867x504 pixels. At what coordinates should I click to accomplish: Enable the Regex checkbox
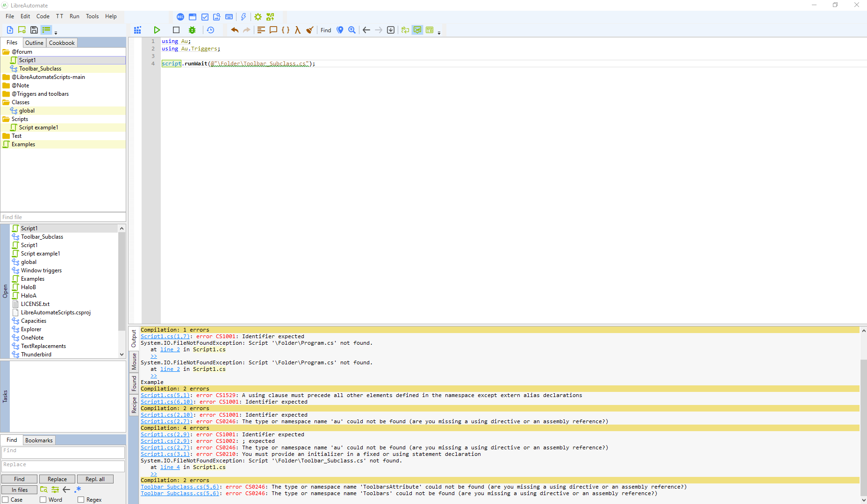pos(81,500)
